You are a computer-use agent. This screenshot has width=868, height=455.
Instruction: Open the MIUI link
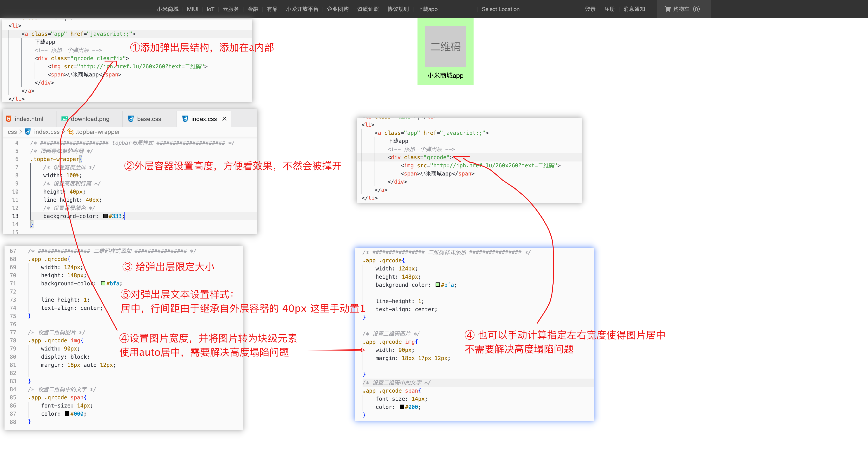[192, 9]
